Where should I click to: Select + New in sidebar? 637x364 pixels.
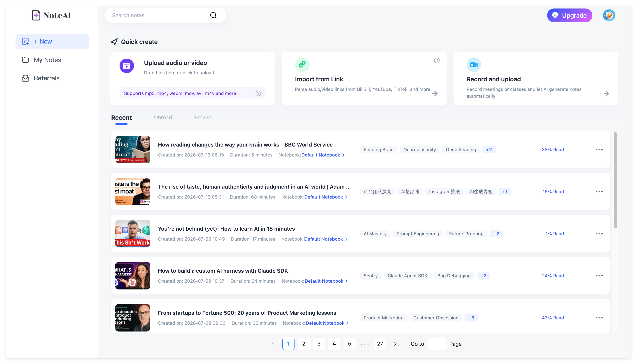tap(52, 41)
